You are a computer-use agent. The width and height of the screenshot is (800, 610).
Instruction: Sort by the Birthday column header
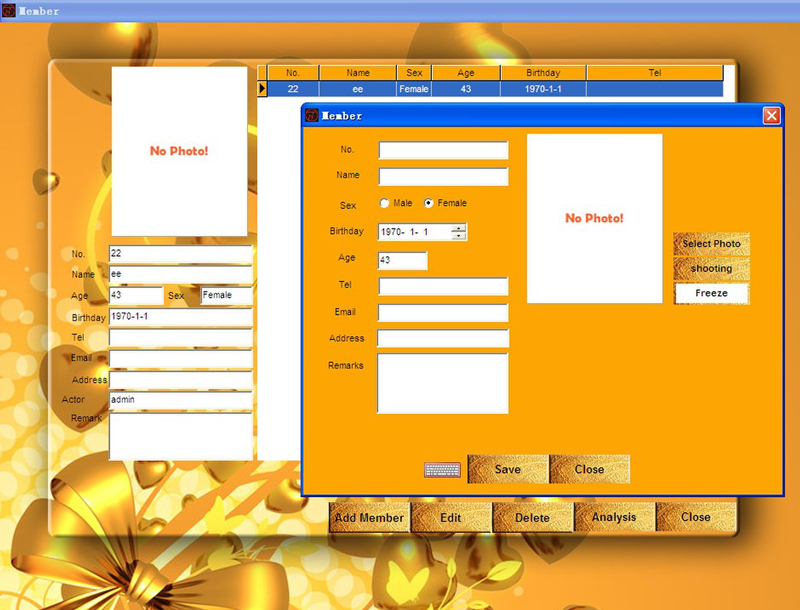pyautogui.click(x=542, y=73)
